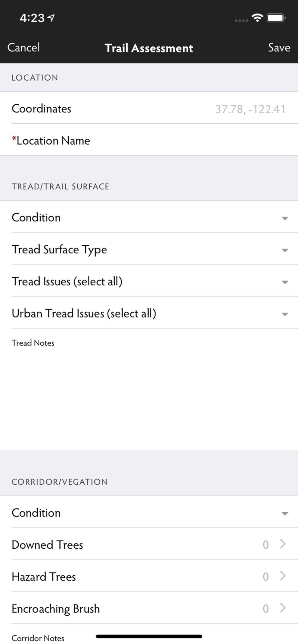
Task: Tap the battery indicator icon
Action: [x=276, y=18]
